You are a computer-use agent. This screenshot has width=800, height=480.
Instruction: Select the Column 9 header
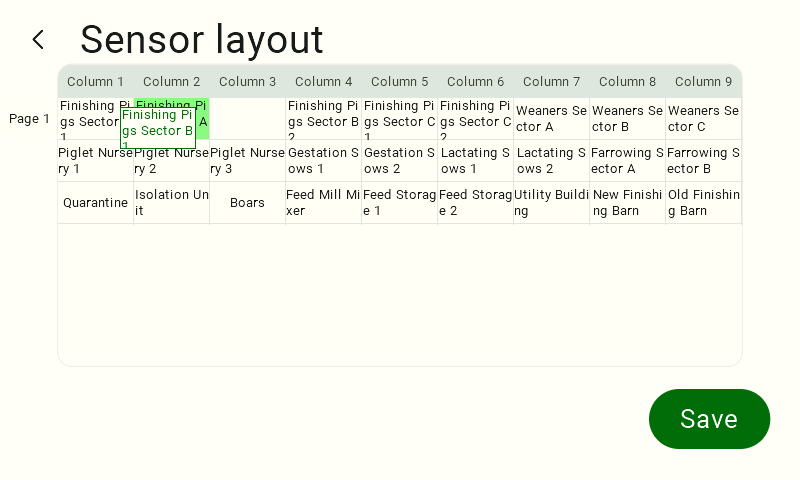click(x=704, y=82)
